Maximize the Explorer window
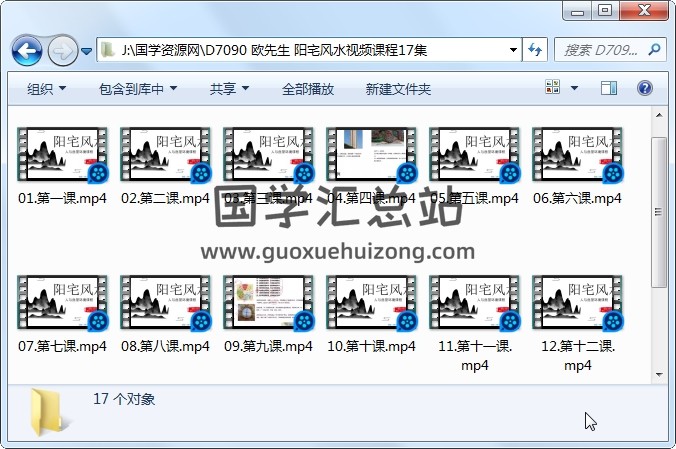This screenshot has width=676, height=449. pyautogui.click(x=605, y=11)
